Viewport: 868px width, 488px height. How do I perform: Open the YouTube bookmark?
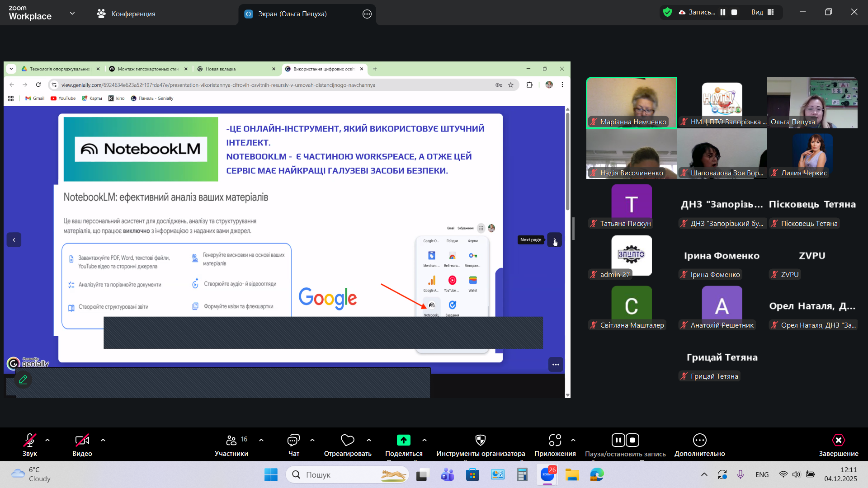coord(63,99)
